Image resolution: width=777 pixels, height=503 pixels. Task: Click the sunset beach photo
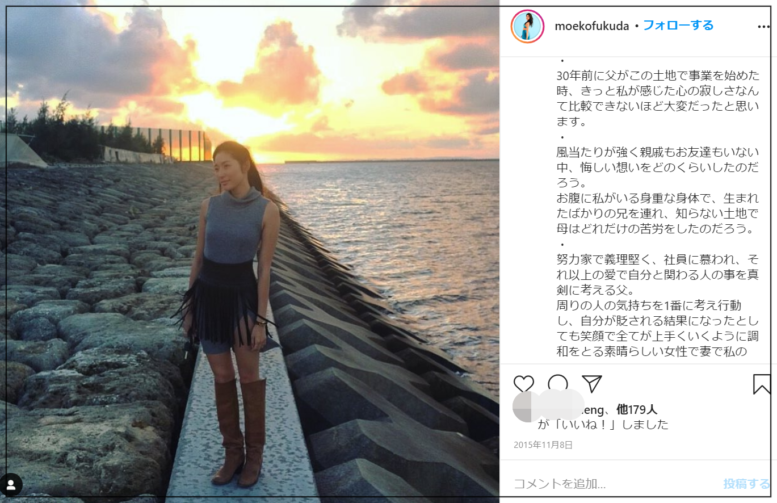coord(250,252)
